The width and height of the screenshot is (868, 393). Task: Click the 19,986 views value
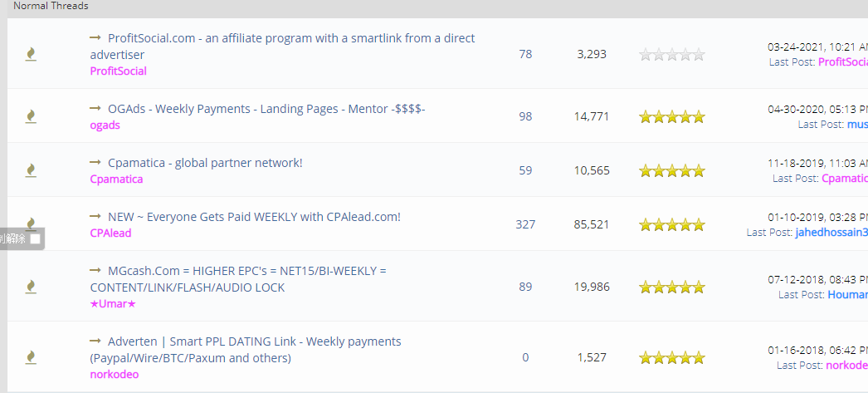tap(592, 287)
